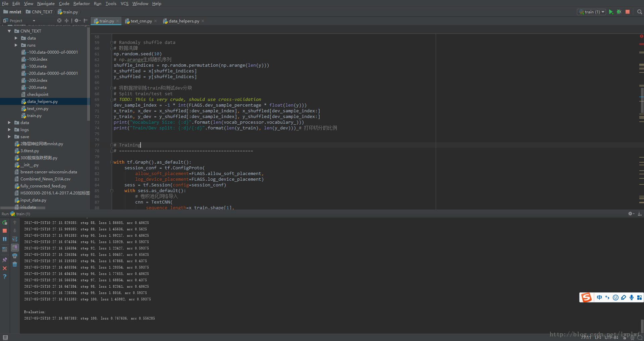This screenshot has height=341, width=644.
Task: Click the editor's vertical scrollbar on the right
Action: [x=642, y=101]
